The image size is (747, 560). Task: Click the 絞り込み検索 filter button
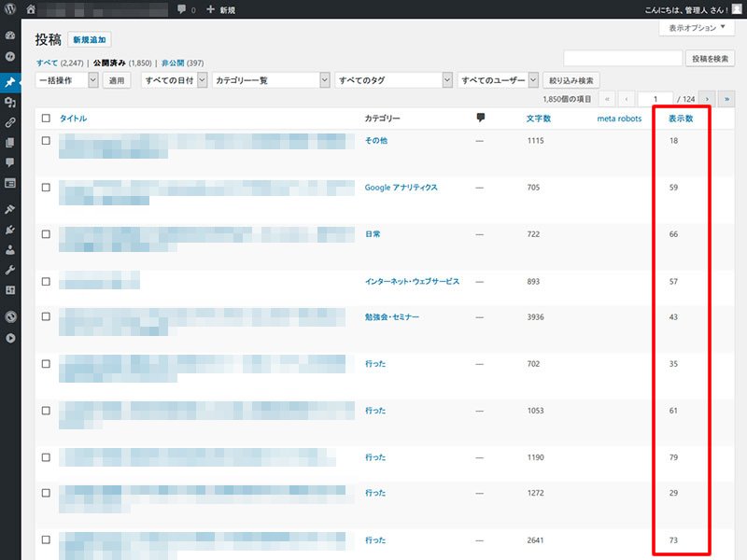pos(571,80)
